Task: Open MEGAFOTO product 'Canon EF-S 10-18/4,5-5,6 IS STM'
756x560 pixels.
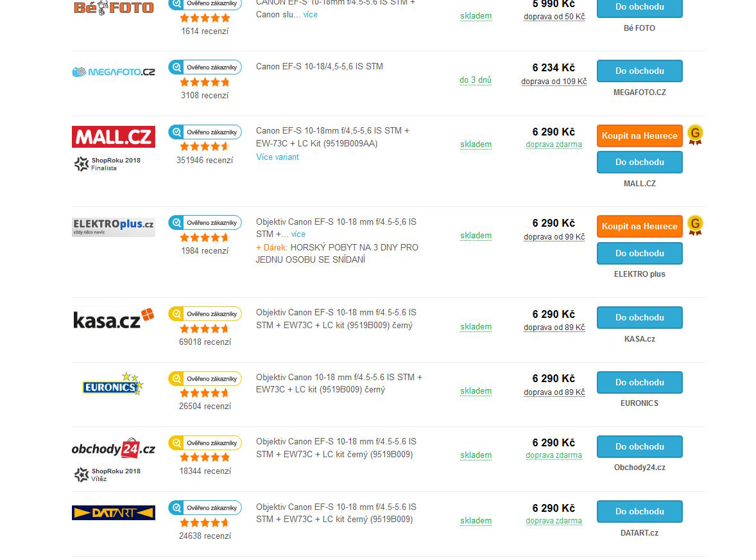Action: (x=320, y=67)
